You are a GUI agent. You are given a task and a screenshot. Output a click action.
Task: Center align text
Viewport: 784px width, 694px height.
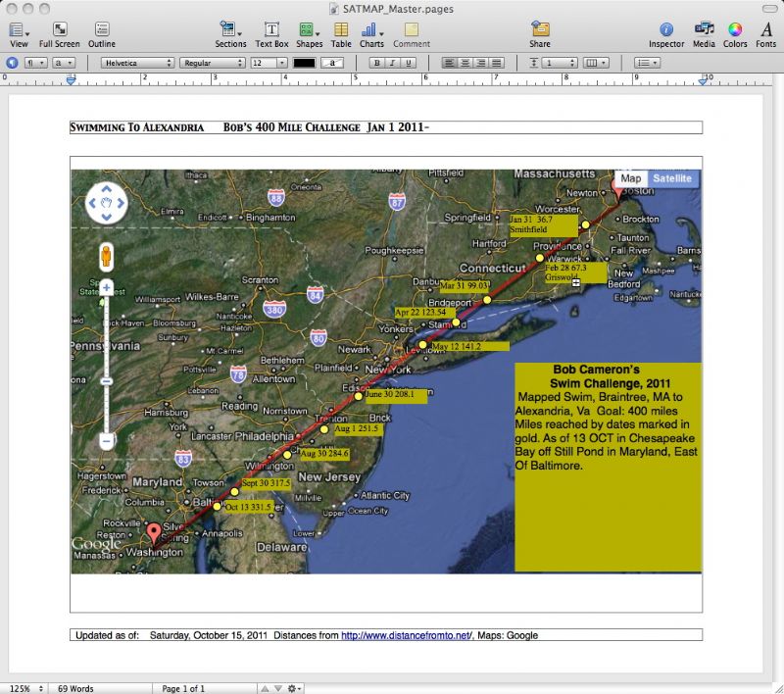[x=465, y=63]
